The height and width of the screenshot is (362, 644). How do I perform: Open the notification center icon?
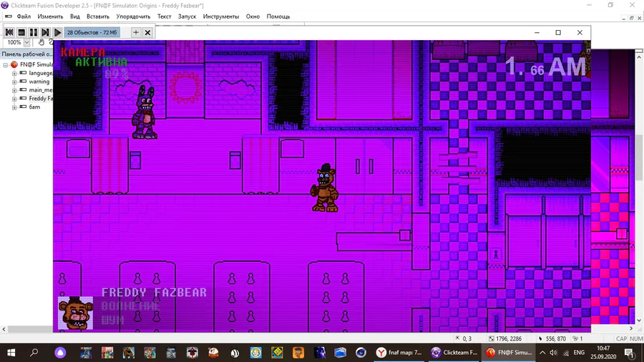tap(629, 353)
